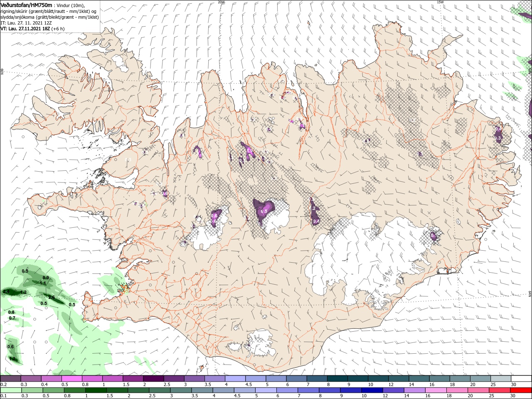Choose the top-row swatch labeled 1

(112, 379)
